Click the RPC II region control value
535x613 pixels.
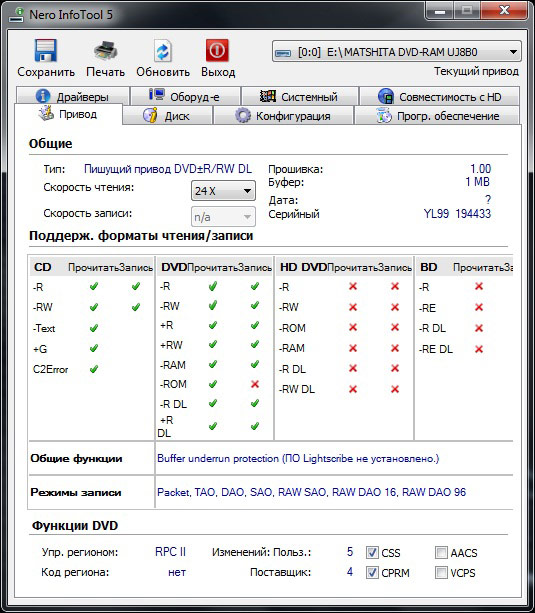(x=171, y=552)
